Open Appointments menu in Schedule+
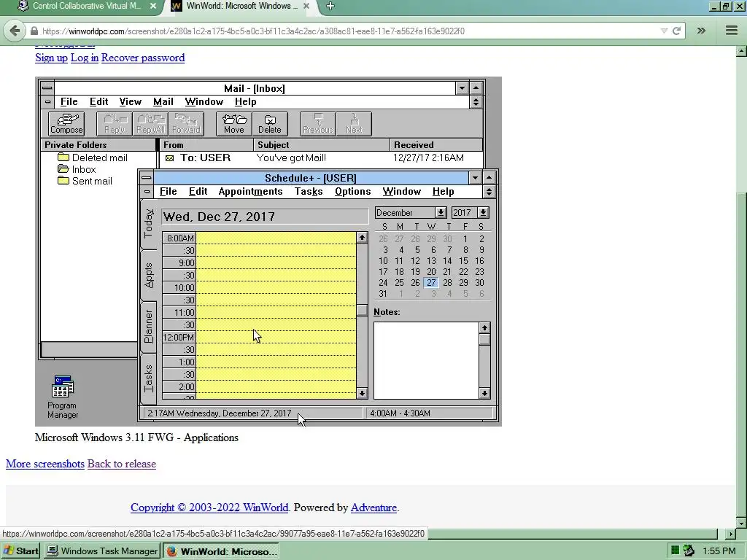This screenshot has width=747, height=560. (250, 192)
